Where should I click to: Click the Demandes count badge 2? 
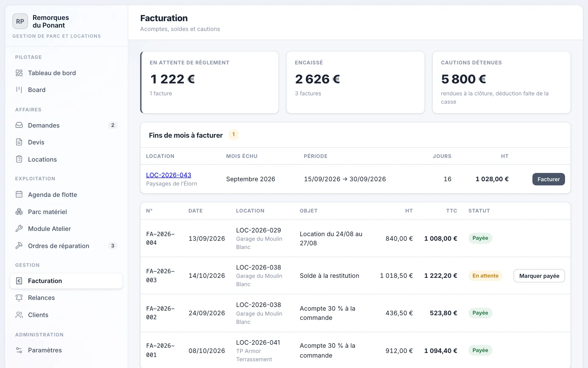(x=113, y=125)
